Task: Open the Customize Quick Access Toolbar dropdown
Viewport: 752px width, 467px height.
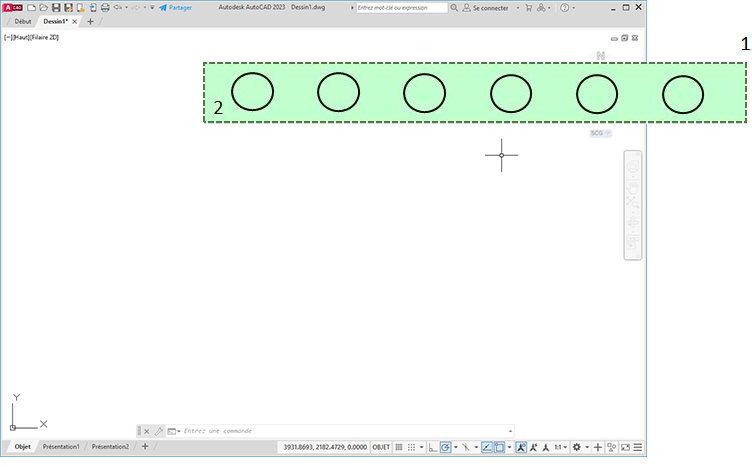Action: pos(152,8)
